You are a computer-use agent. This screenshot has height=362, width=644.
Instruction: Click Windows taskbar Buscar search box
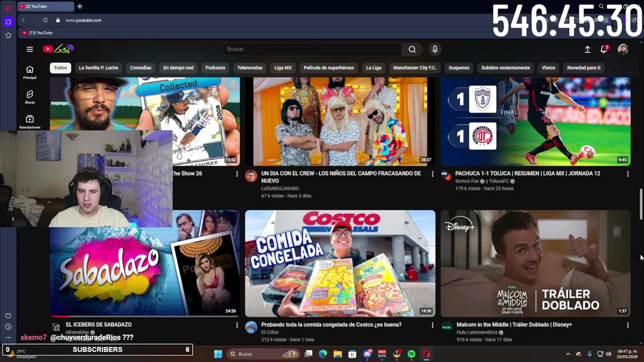(x=264, y=354)
